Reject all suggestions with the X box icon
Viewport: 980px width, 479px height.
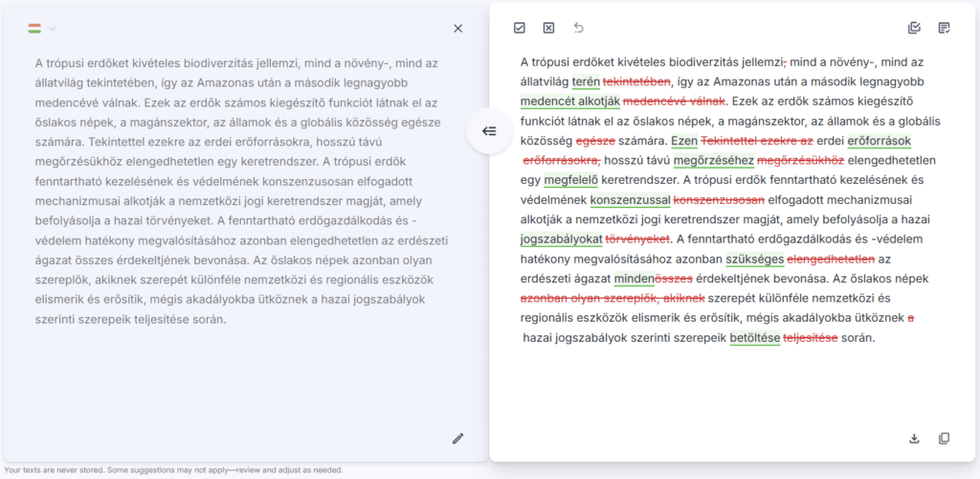(x=548, y=28)
